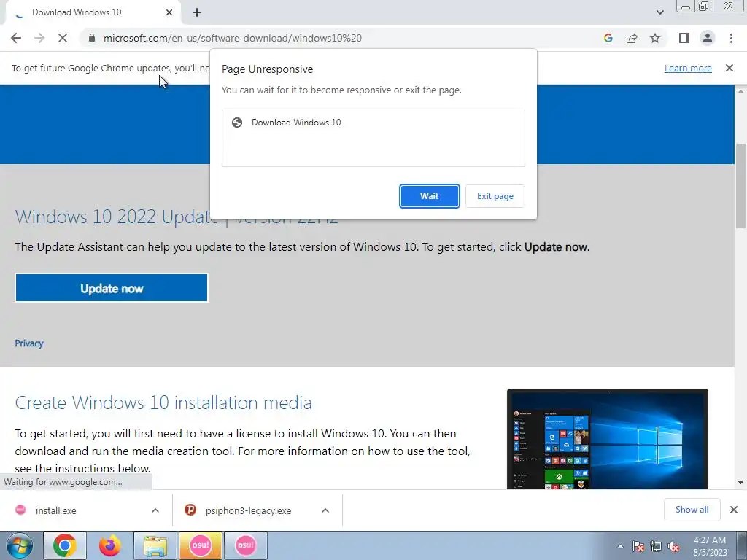This screenshot has height=560, width=747.
Task: Select the Download Windows 10 entry in the dialog list
Action: (373, 122)
